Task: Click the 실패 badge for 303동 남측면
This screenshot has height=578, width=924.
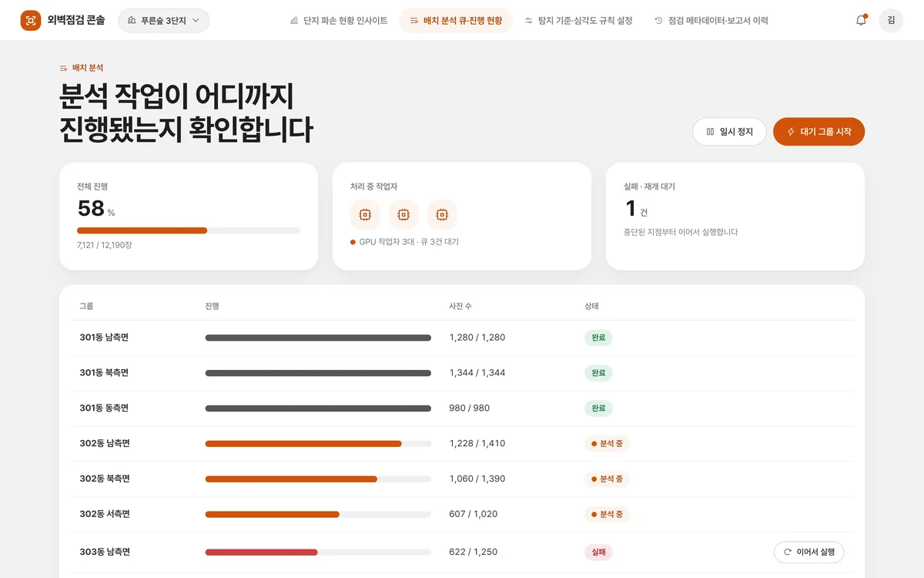Action: (x=598, y=553)
